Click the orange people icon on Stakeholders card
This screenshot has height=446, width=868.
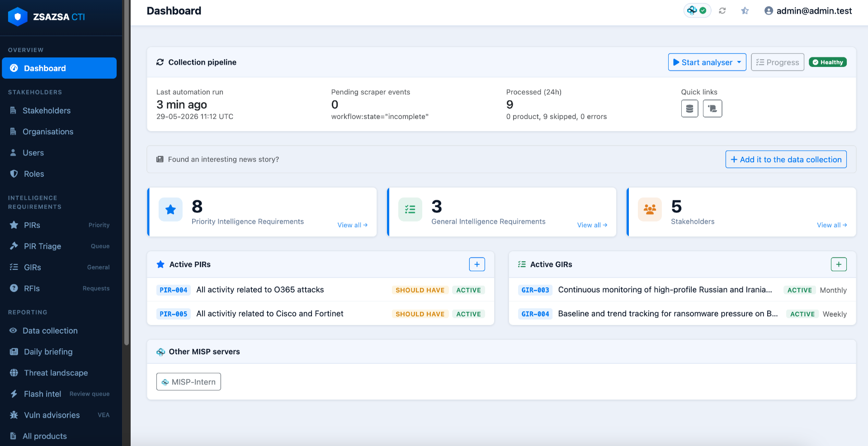click(x=650, y=210)
